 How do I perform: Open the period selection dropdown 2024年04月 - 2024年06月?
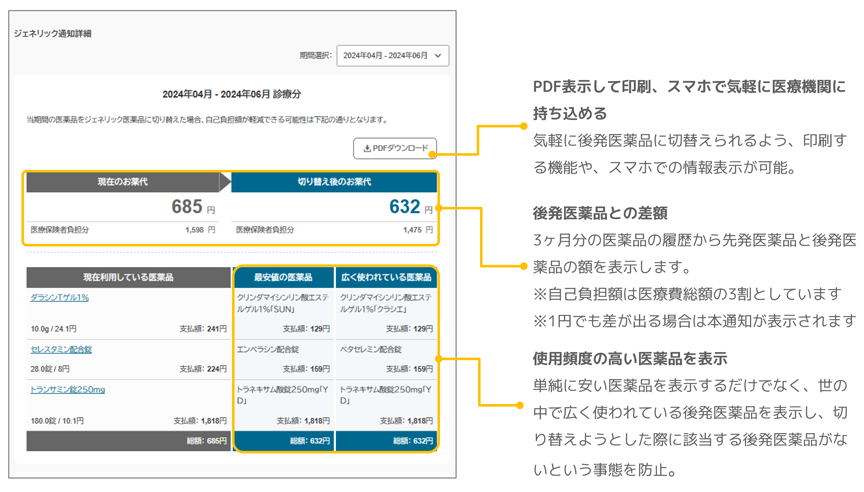click(x=392, y=56)
